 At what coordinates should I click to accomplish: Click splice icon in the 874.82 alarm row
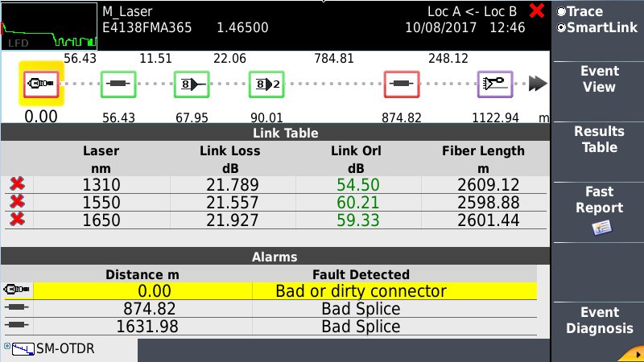pos(16,307)
